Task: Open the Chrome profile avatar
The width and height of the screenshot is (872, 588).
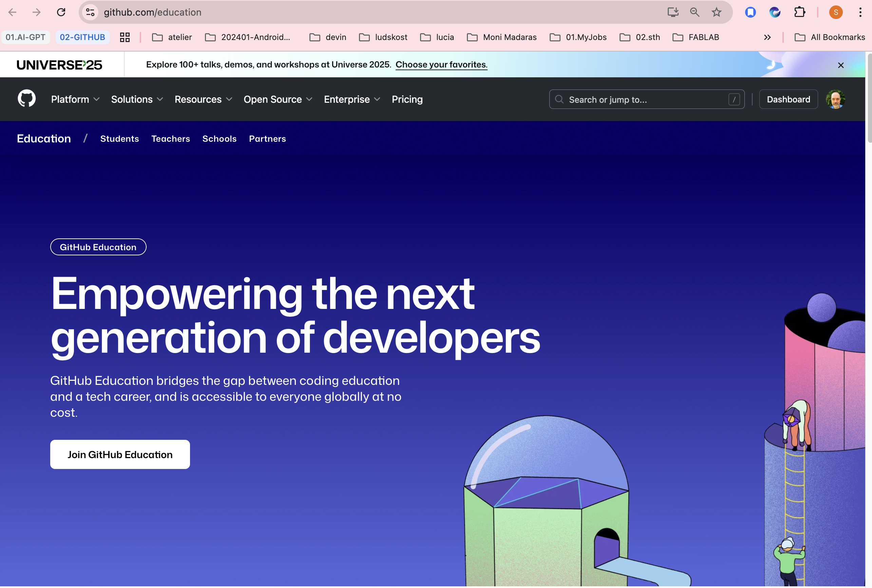Action: 836,12
